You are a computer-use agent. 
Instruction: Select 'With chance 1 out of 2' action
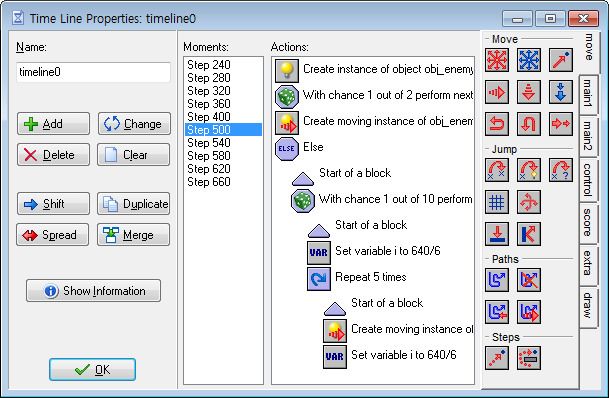click(374, 96)
